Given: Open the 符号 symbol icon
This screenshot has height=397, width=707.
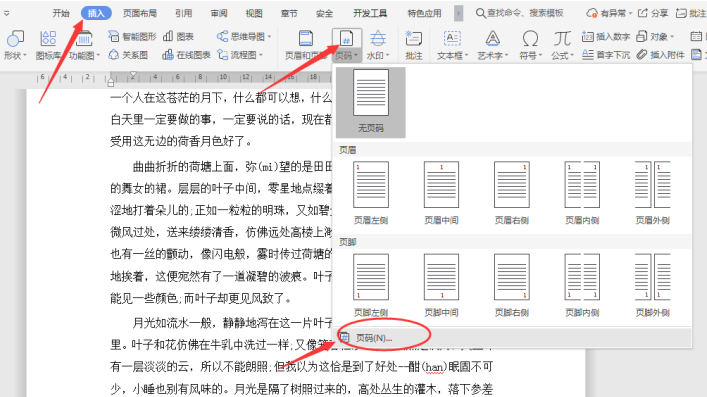Looking at the screenshot, I should tap(530, 39).
